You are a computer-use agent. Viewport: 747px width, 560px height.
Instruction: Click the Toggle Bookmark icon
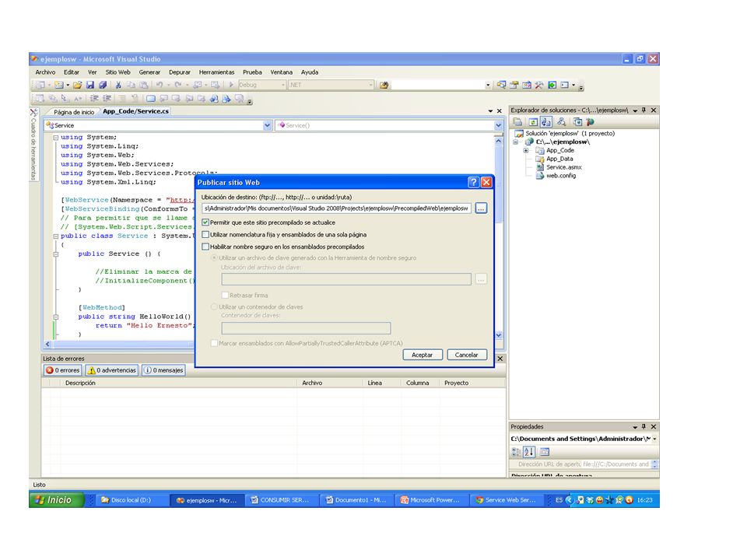[x=150, y=98]
